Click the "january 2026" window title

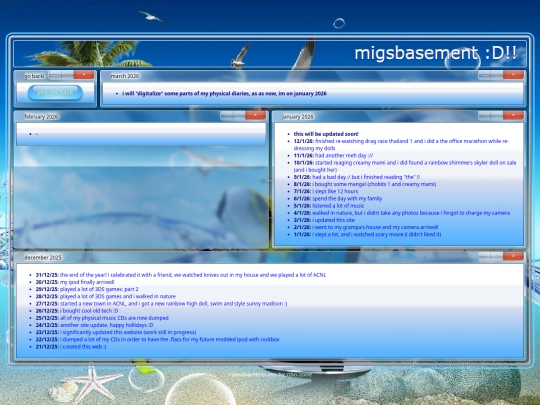[298, 117]
